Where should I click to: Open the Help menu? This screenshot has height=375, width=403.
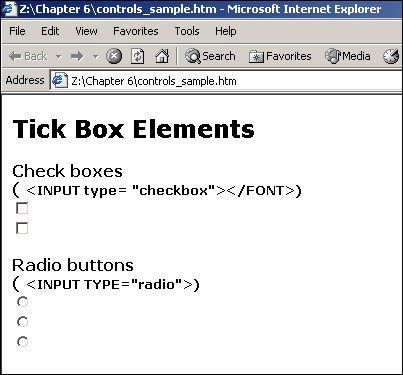226,31
